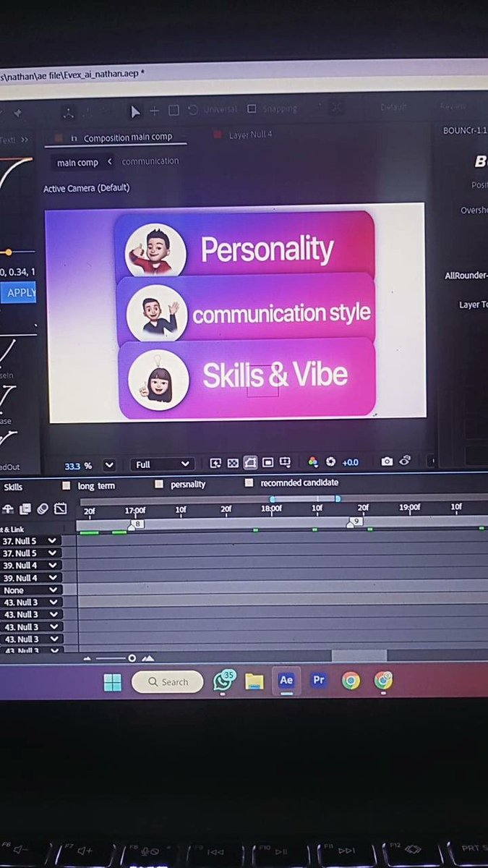The width and height of the screenshot is (488, 868).
Task: Click timeline marker 8
Action: click(x=136, y=523)
